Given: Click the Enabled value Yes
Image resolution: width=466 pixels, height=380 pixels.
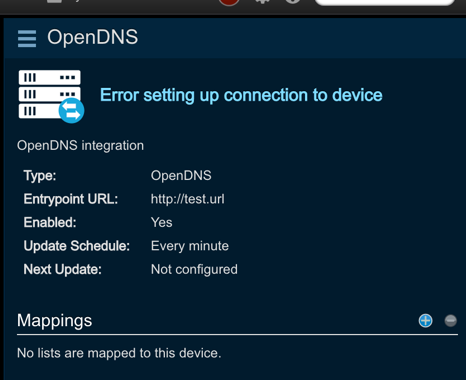Looking at the screenshot, I should click(161, 222).
